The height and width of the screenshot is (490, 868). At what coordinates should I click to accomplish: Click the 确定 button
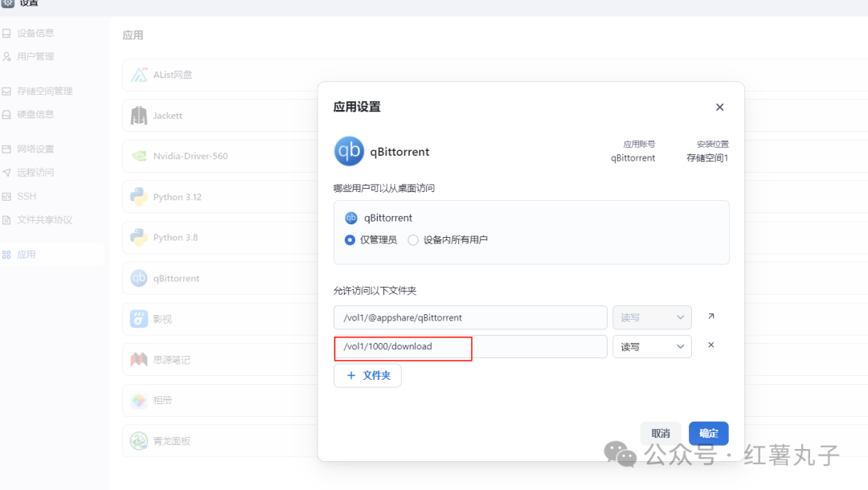[x=709, y=433]
